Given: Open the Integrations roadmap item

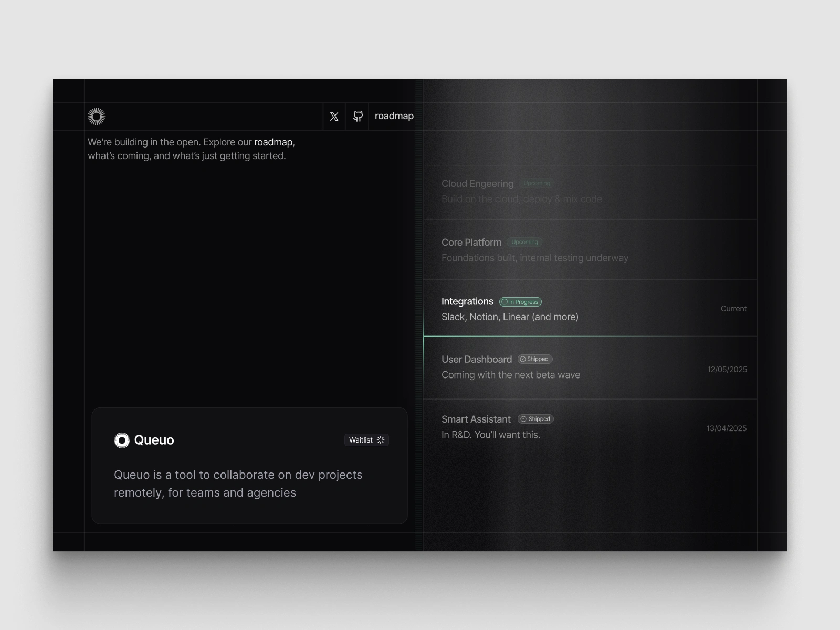Looking at the screenshot, I should (x=590, y=308).
